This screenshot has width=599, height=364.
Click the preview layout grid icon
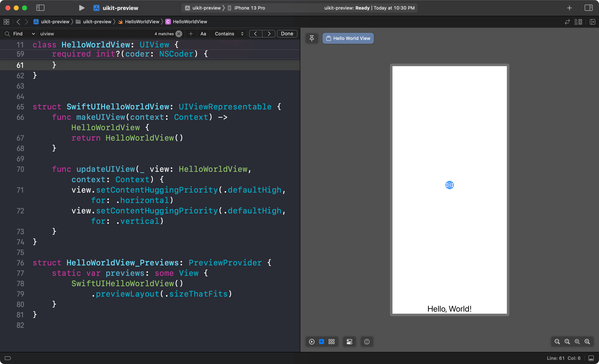[332, 341]
